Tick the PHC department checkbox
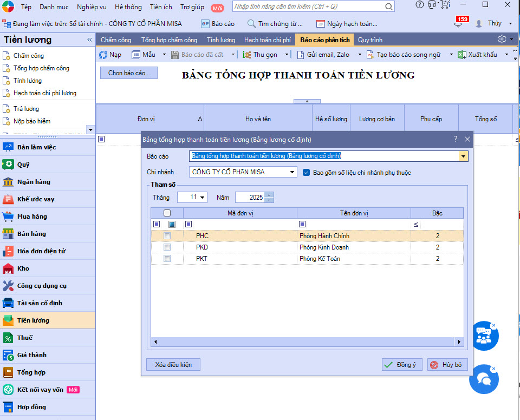 tap(167, 236)
